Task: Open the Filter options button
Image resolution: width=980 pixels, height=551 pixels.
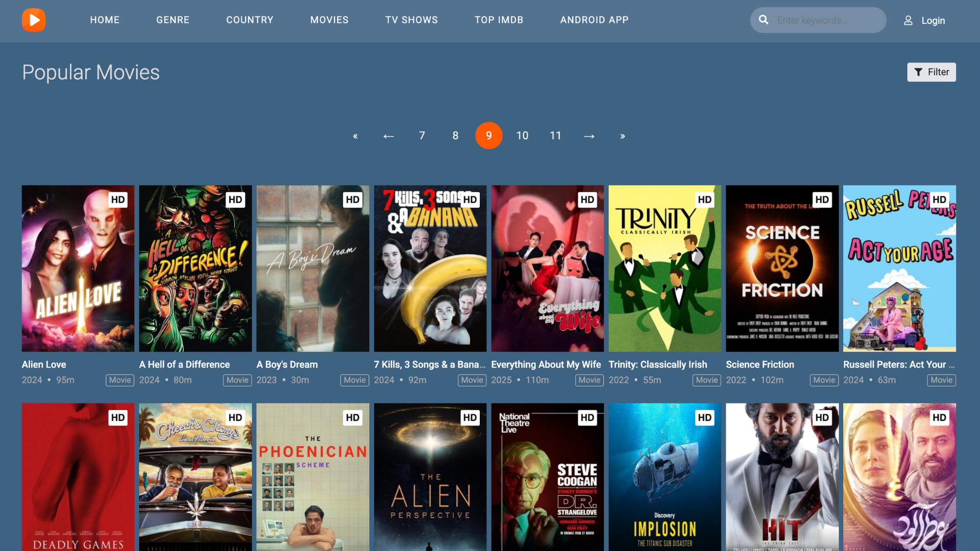Action: pos(931,72)
